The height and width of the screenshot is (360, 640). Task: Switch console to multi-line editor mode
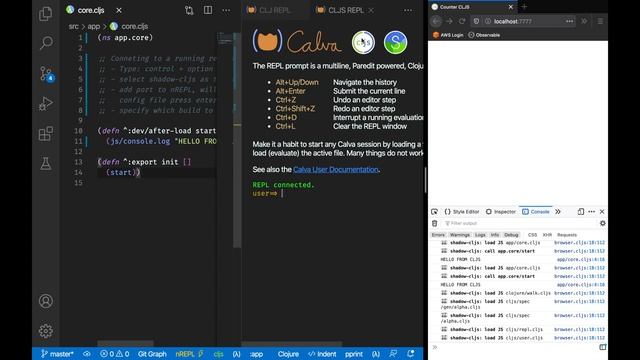[x=602, y=347]
